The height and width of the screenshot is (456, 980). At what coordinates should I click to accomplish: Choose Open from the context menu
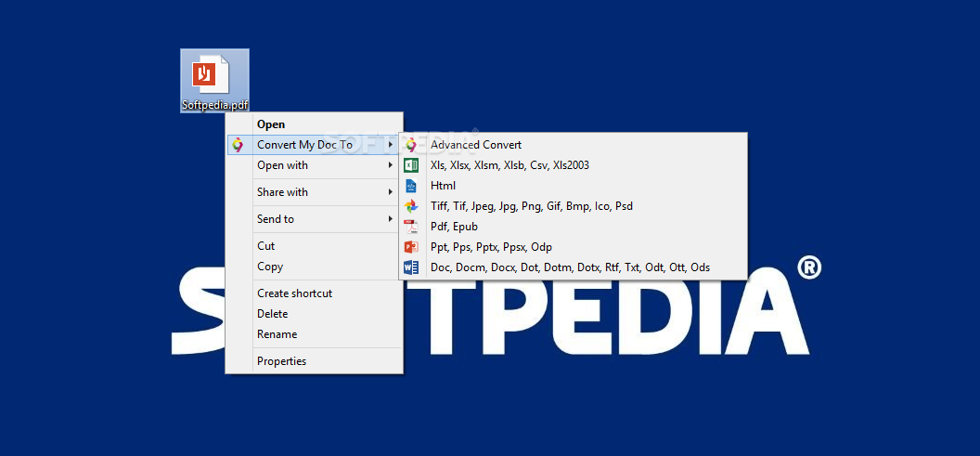pyautogui.click(x=315, y=124)
